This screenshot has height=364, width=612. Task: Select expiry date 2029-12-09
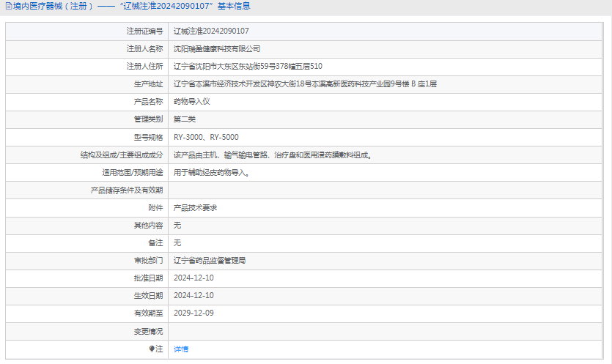tap(193, 313)
